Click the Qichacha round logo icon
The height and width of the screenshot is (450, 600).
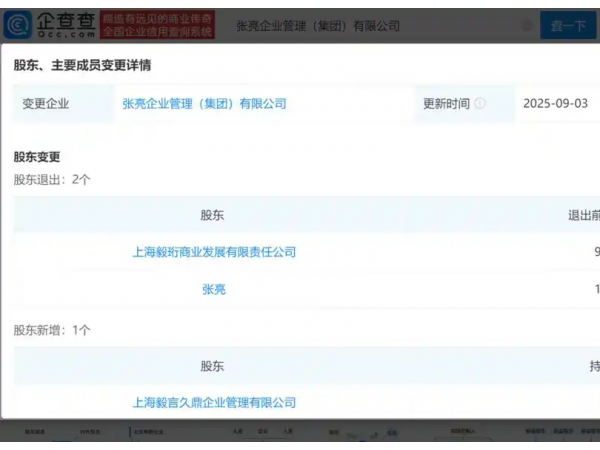tap(17, 24)
